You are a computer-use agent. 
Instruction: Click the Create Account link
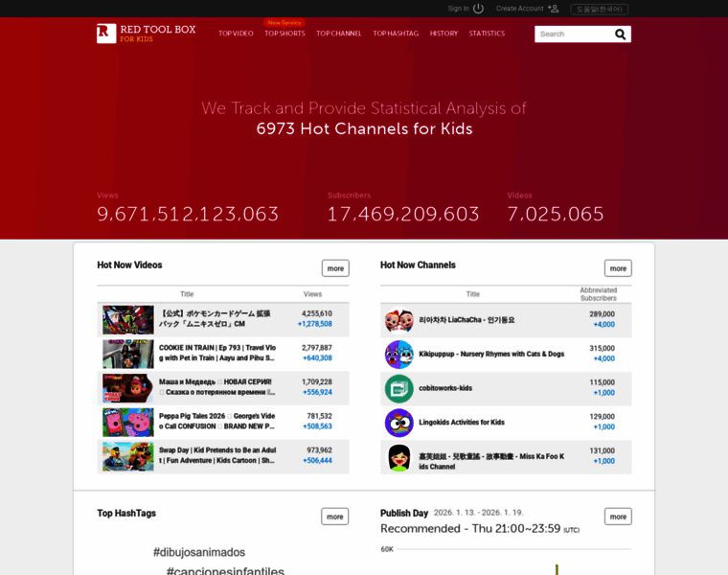coord(519,9)
